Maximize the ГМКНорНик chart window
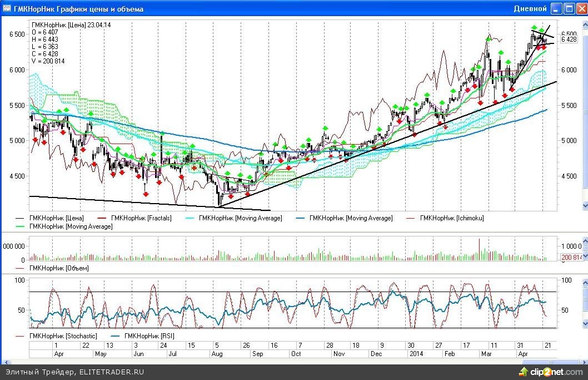The image size is (588, 380). click(x=569, y=9)
